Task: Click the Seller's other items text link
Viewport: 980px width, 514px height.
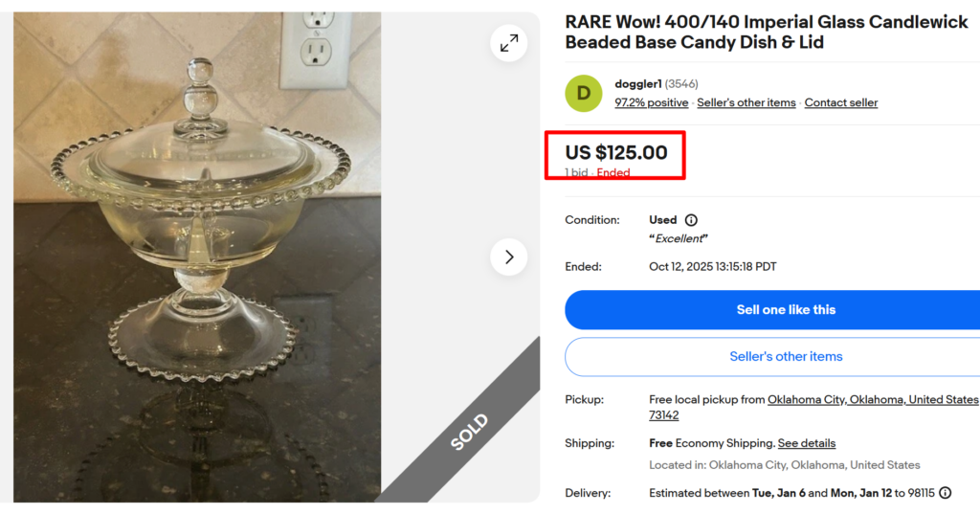Action: (746, 102)
